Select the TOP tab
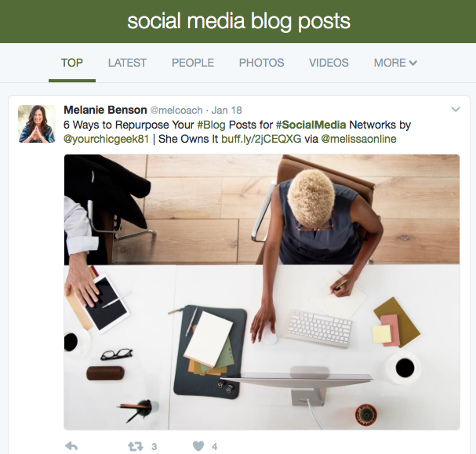The height and width of the screenshot is (454, 476). tap(72, 63)
